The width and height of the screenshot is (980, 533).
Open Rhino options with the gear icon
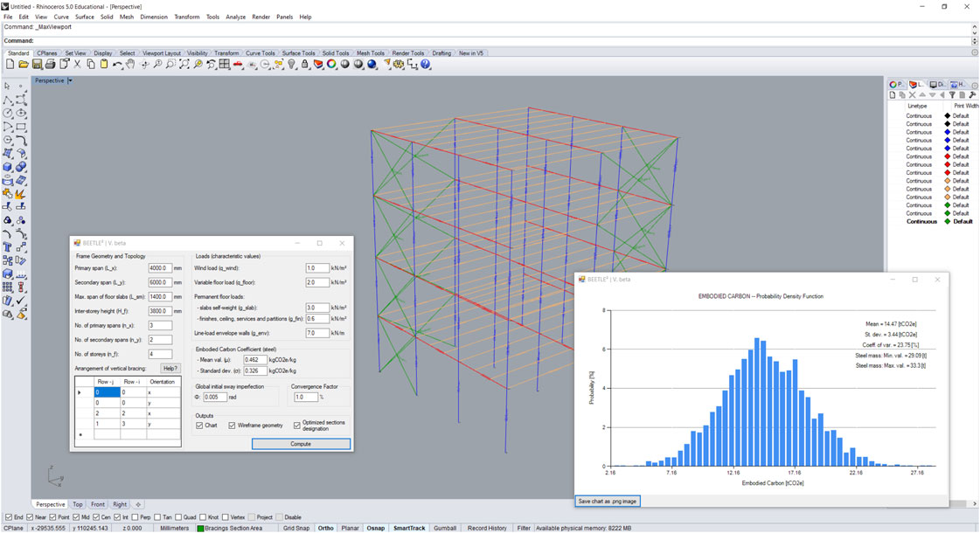tap(400, 65)
